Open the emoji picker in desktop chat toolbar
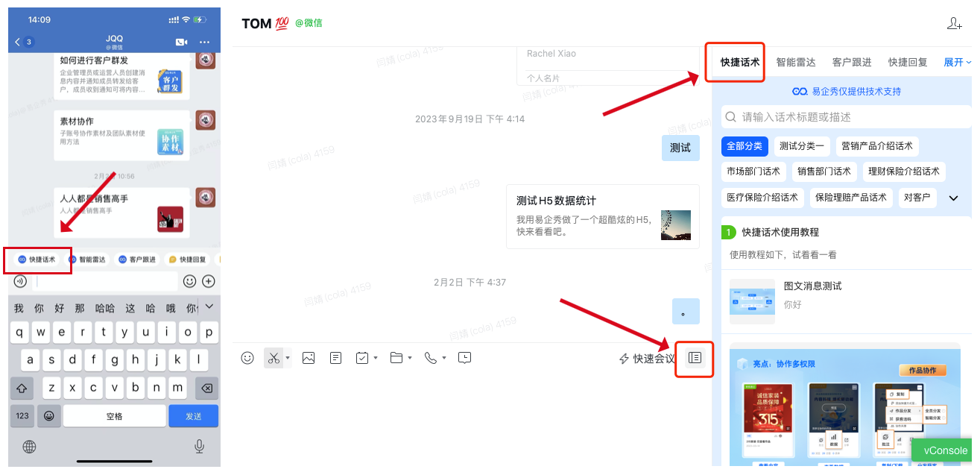Screen dimensions: 980x475 pyautogui.click(x=247, y=358)
